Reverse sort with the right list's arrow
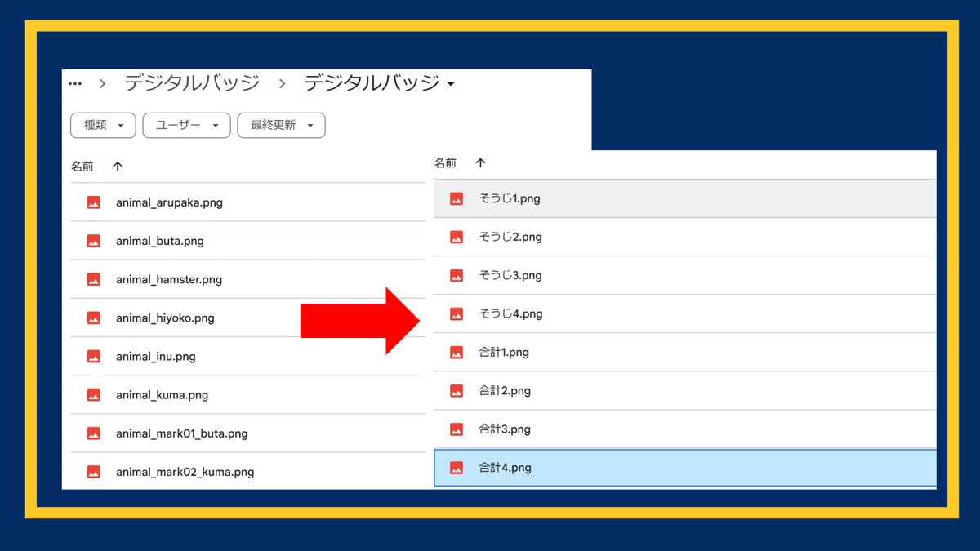The image size is (980, 551). 481,163
